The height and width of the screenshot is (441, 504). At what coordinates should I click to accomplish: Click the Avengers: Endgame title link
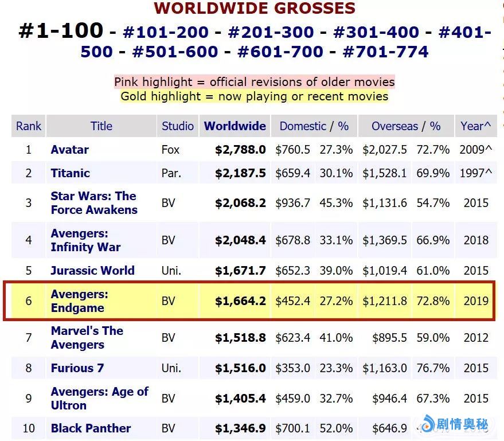pyautogui.click(x=79, y=301)
